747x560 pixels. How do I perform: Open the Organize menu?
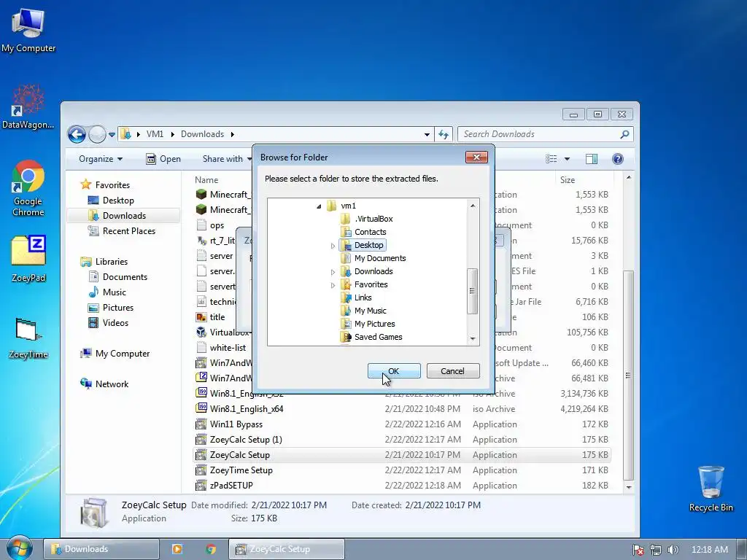tap(101, 159)
